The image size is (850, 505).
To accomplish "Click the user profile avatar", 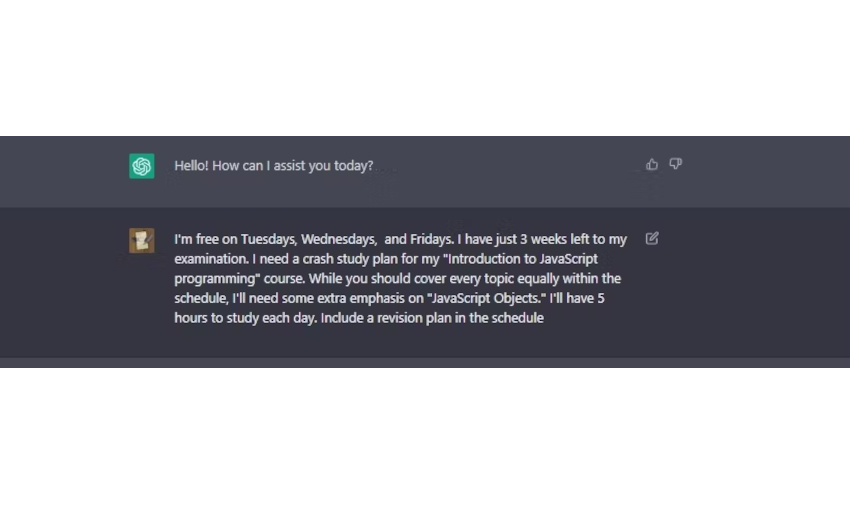I will click(x=142, y=240).
